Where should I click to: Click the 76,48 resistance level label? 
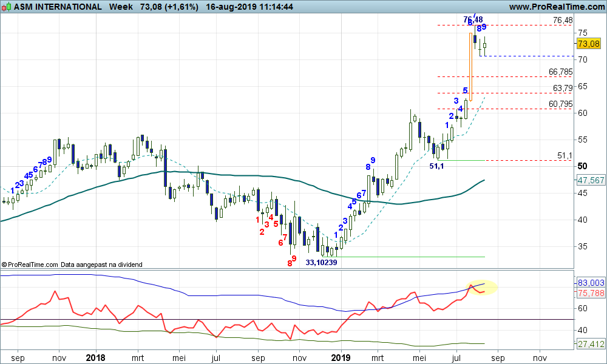563,21
